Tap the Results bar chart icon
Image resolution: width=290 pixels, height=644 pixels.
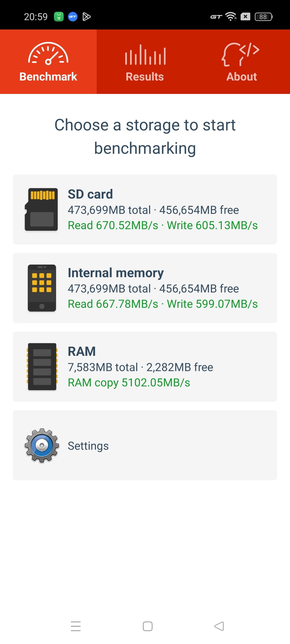click(x=145, y=55)
